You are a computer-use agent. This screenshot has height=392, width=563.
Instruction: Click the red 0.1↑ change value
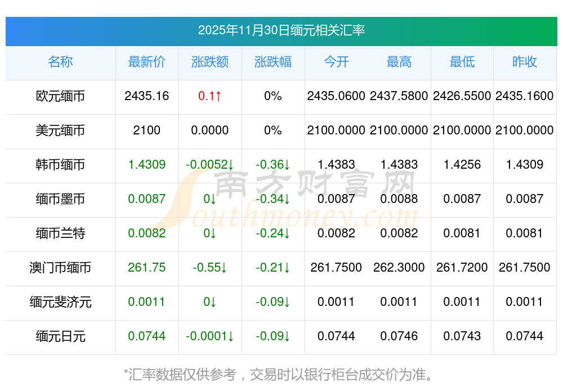tap(209, 96)
